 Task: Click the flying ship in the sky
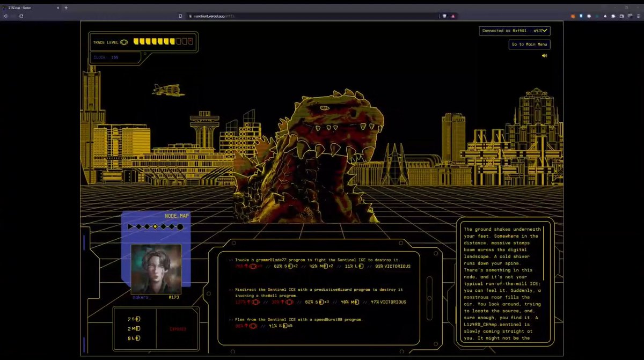[x=168, y=90]
